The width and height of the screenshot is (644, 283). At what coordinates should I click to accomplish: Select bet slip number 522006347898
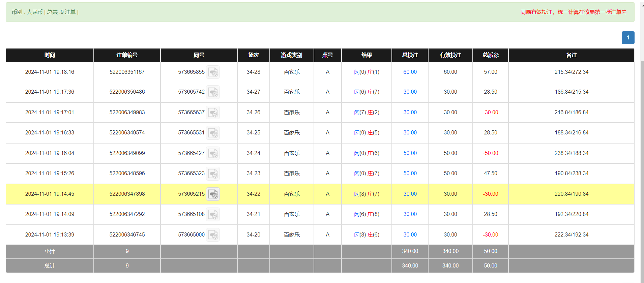pos(127,194)
